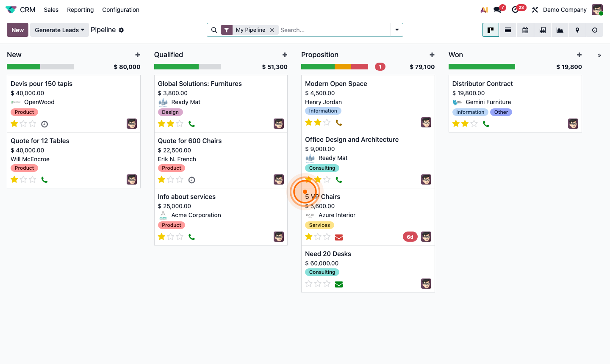Open the calendar view

click(525, 30)
